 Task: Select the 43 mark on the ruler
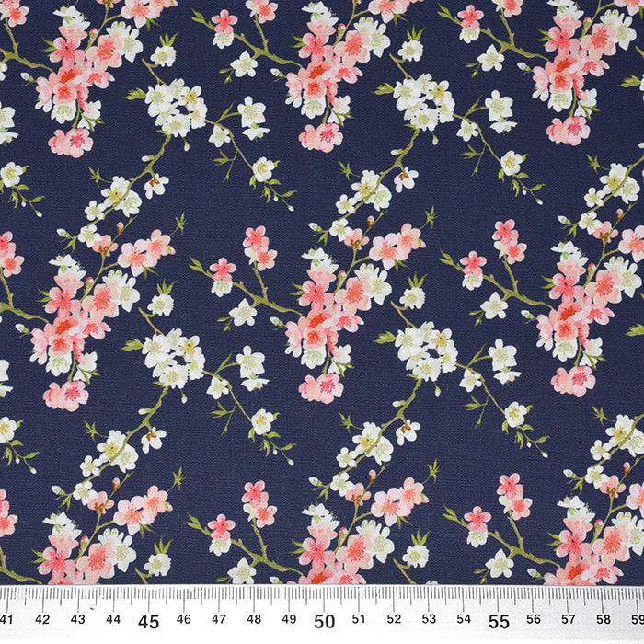tap(77, 621)
